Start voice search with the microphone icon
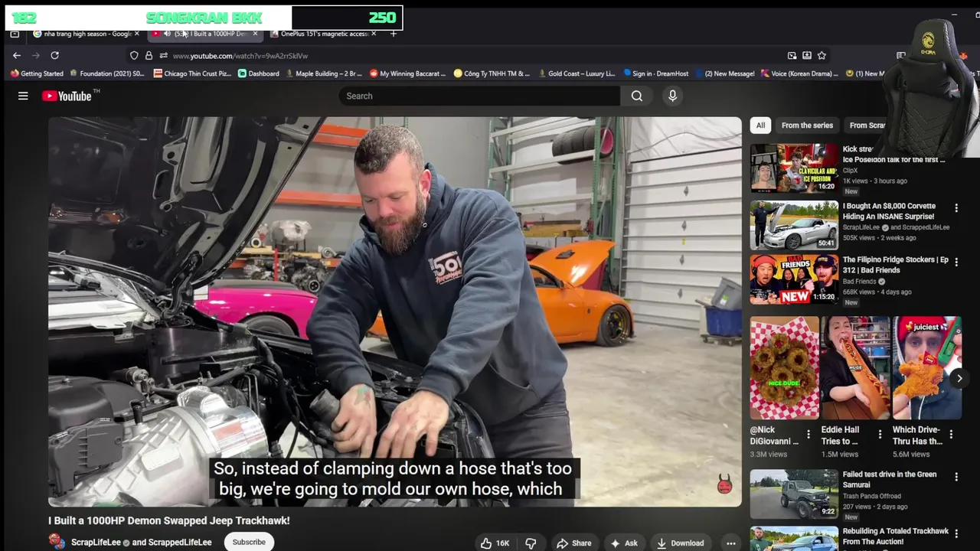980x551 pixels. 672,96
